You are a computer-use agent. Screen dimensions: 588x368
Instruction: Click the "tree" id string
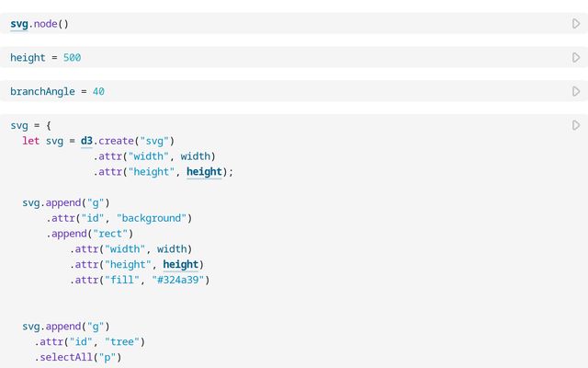point(122,341)
